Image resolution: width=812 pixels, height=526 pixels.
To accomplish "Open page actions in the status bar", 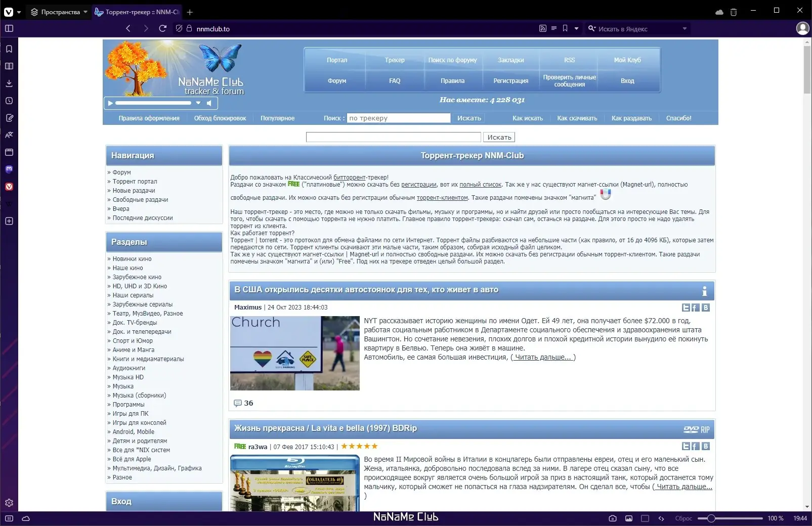I will tap(661, 518).
